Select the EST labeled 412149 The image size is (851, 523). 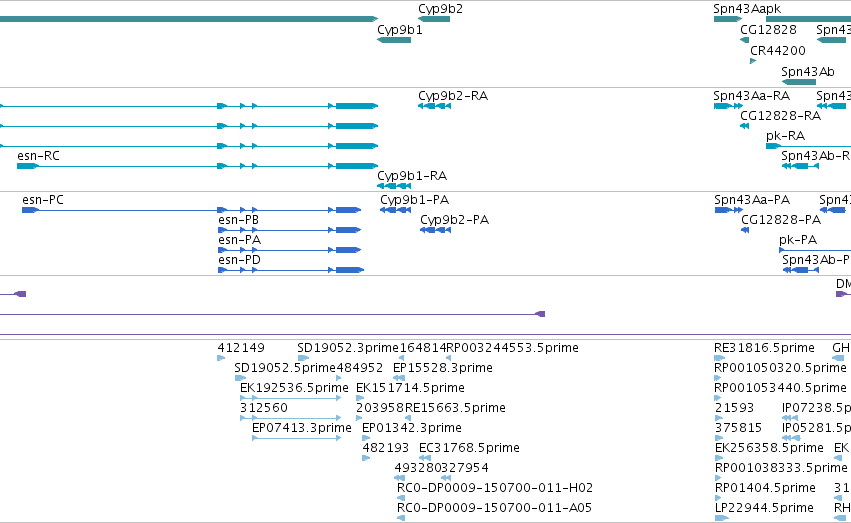pyautogui.click(x=241, y=348)
